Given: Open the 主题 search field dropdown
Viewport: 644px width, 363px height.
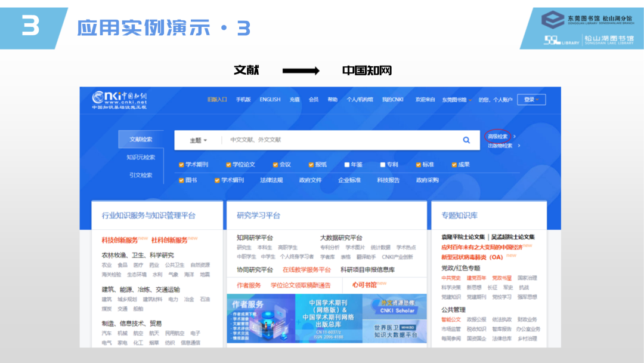Looking at the screenshot, I should 198,140.
